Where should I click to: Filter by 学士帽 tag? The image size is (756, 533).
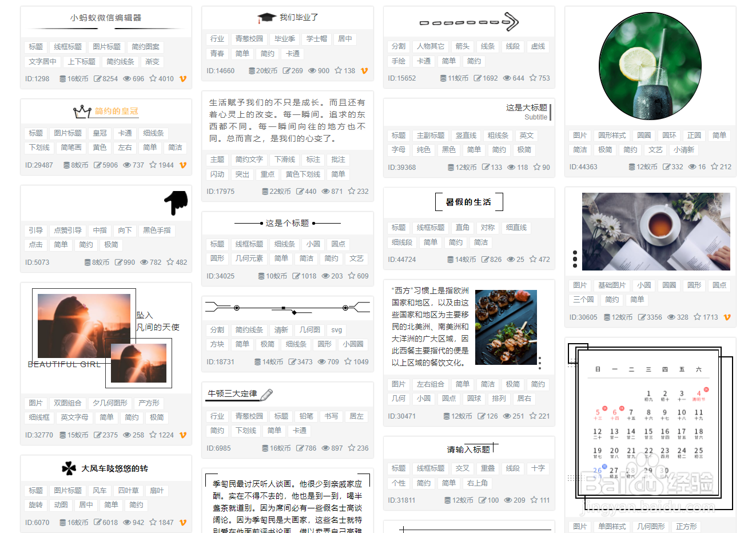(317, 39)
